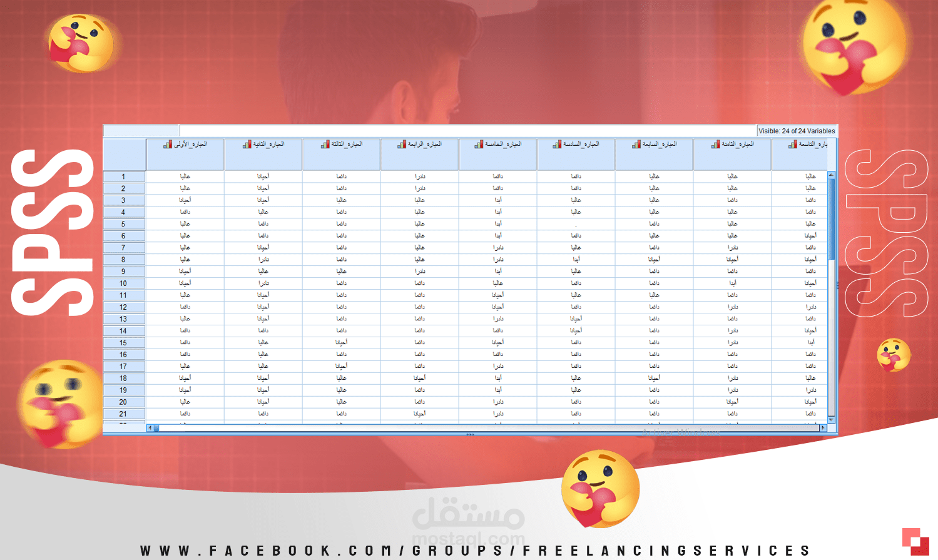
Task: Click ordinal measure icon of العبارة_الثامنة column
Action: (715, 145)
